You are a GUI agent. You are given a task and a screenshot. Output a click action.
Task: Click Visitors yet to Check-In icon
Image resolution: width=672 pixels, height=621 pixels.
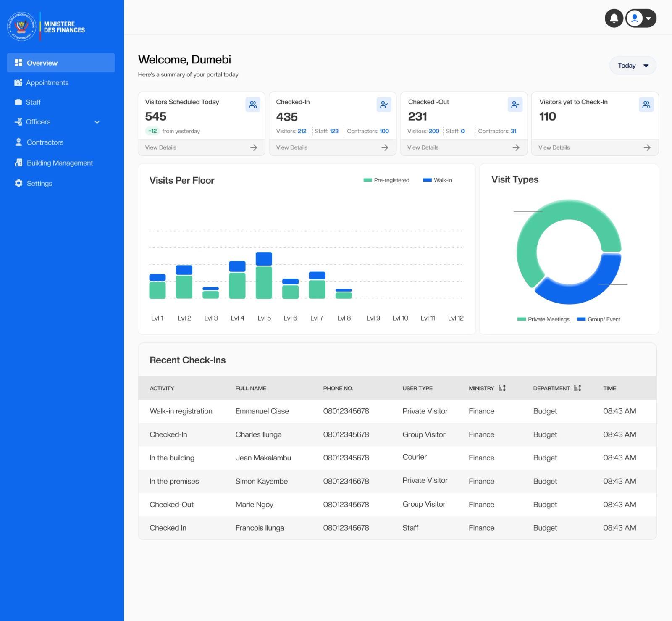point(646,105)
